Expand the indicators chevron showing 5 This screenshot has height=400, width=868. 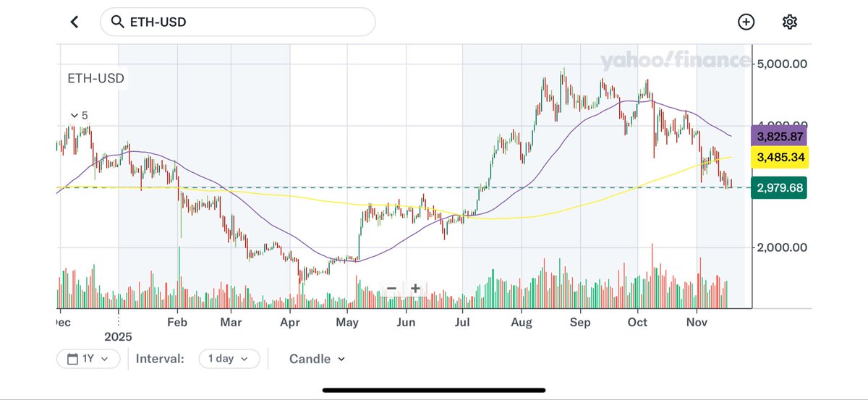pos(79,116)
